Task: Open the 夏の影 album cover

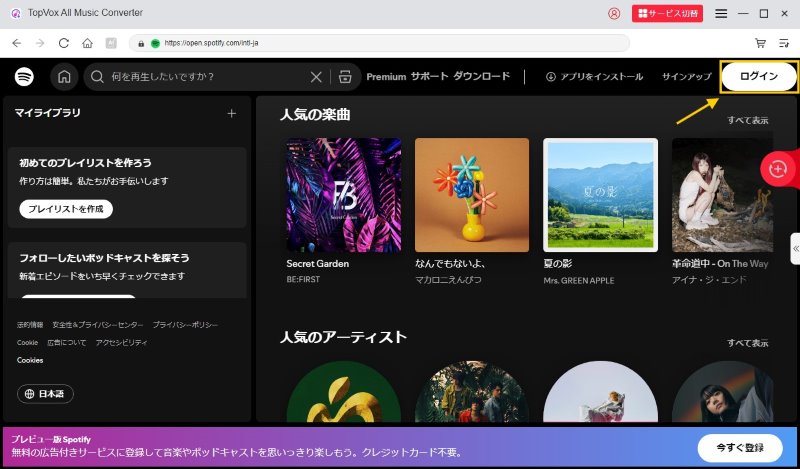Action: pyautogui.click(x=601, y=195)
